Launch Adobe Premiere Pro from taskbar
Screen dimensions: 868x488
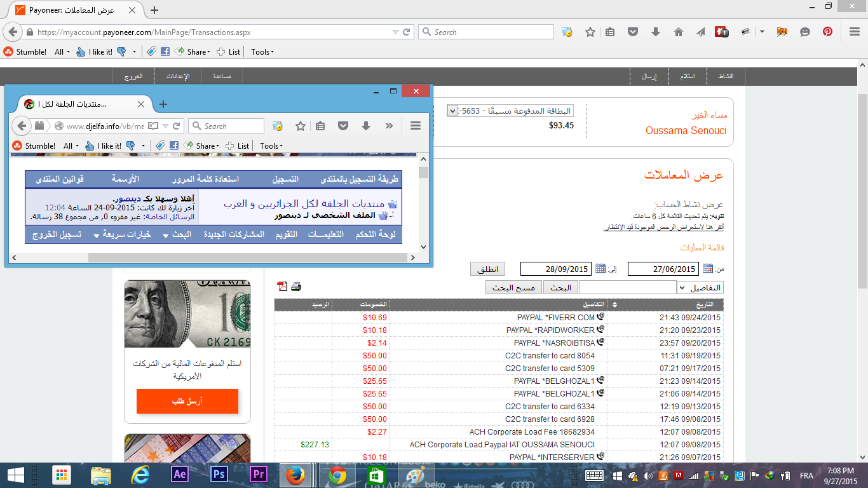(258, 475)
